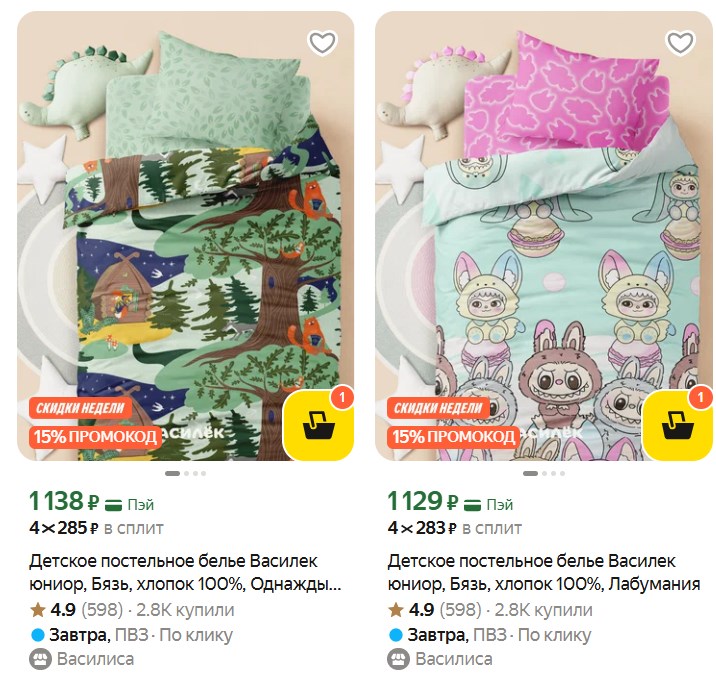Favorite the Labubu bedding set
The width and height of the screenshot is (716, 685).
(x=680, y=43)
